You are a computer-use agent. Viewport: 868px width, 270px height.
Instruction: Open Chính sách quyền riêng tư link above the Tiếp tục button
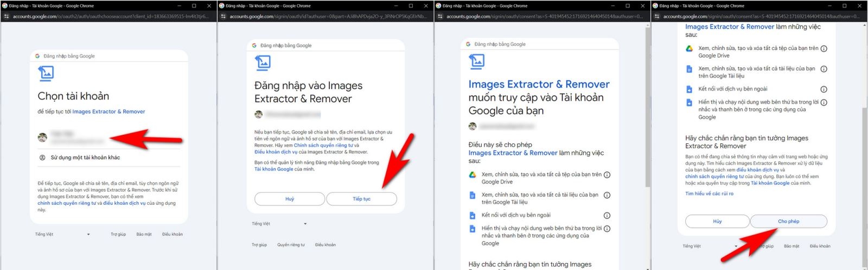coord(323,146)
